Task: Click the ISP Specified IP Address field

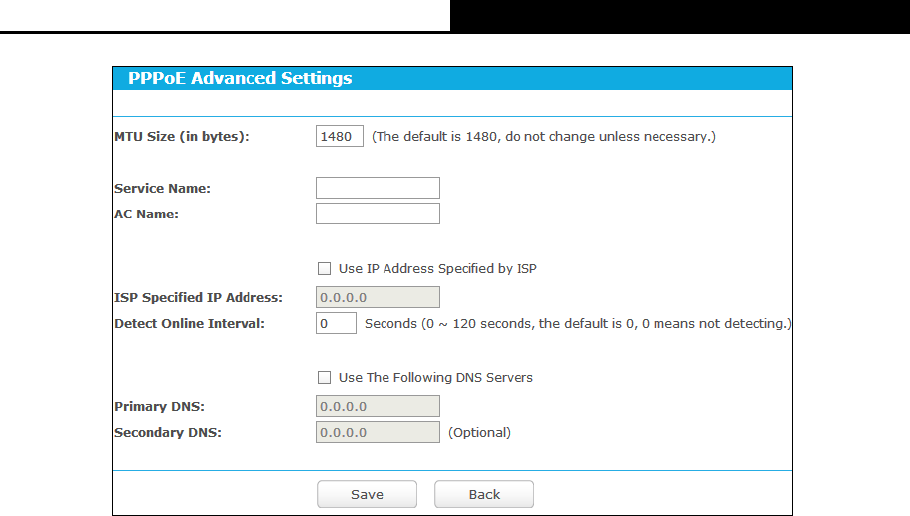Action: tap(377, 297)
